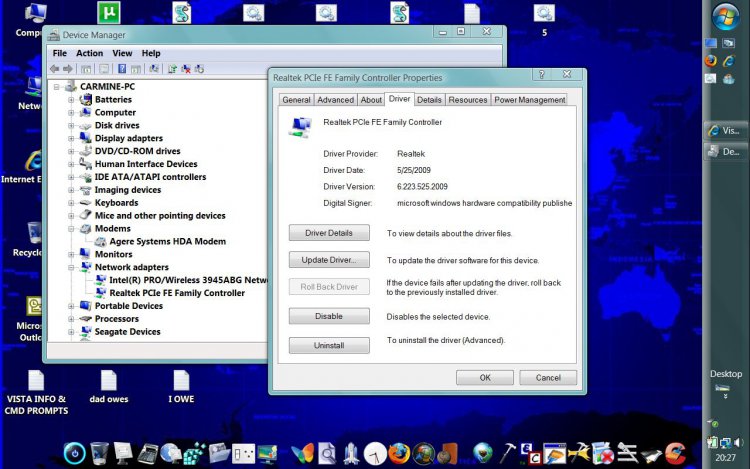Launch the calculator icon in the dock
This screenshot has width=750, height=469.
(148, 454)
